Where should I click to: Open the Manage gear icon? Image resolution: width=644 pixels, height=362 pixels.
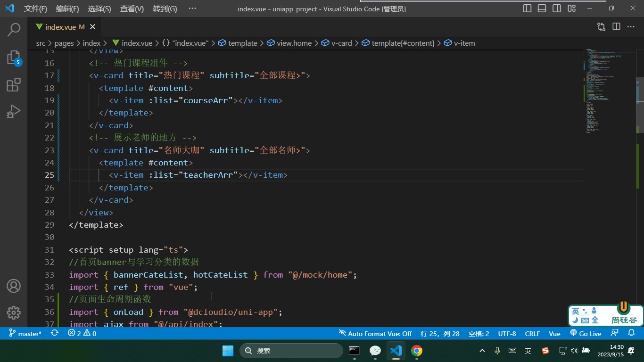pos(14,313)
